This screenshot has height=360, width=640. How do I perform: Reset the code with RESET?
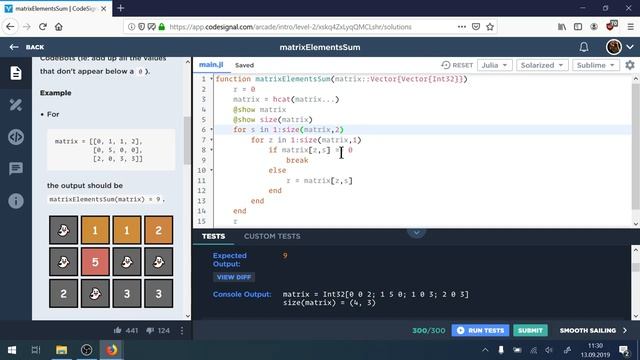tap(457, 65)
